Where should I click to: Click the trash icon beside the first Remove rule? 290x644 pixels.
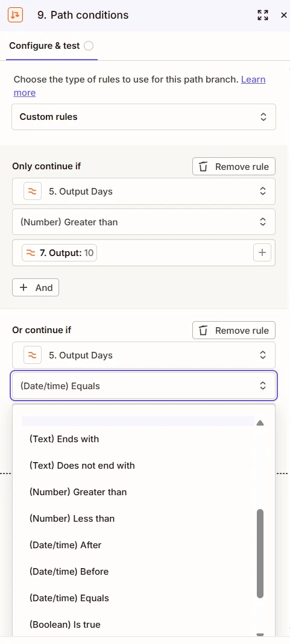pyautogui.click(x=203, y=167)
